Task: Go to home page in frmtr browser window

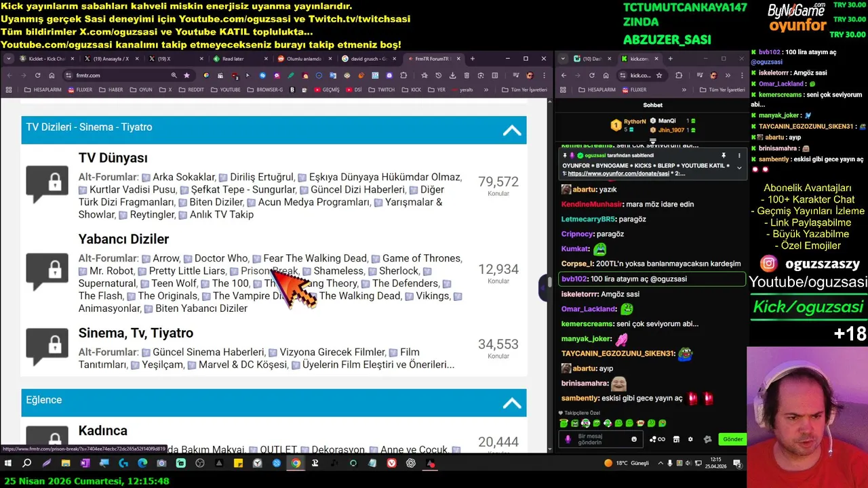Action: 51,75
